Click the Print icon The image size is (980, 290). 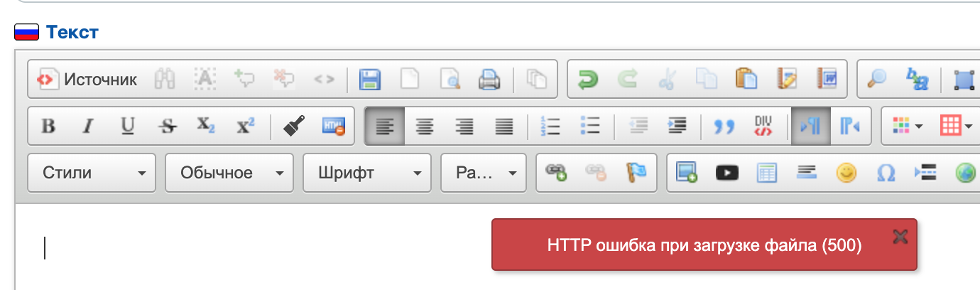point(489,79)
